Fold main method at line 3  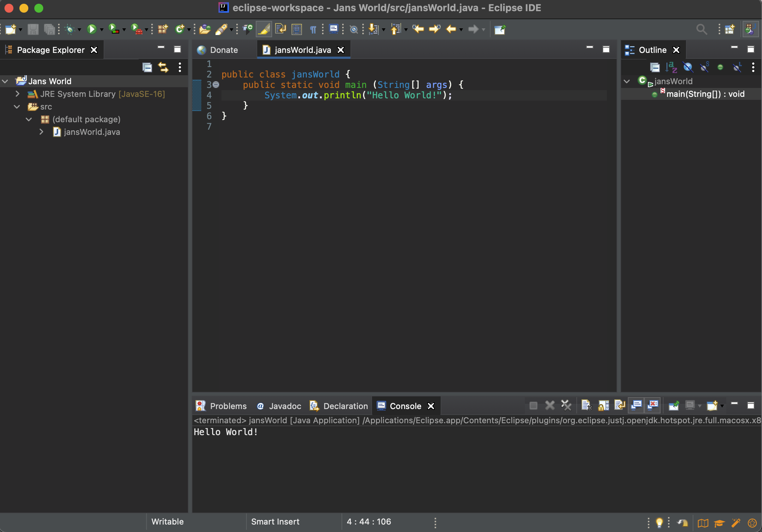click(x=216, y=85)
